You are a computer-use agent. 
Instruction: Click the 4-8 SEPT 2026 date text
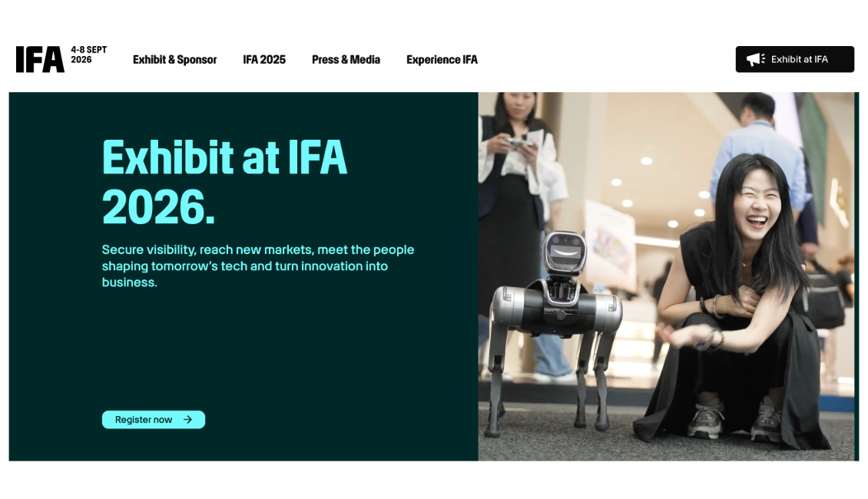(x=88, y=55)
